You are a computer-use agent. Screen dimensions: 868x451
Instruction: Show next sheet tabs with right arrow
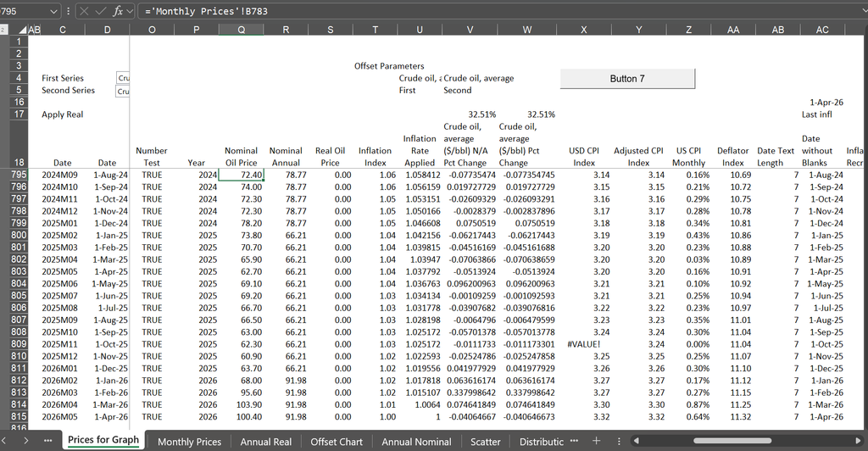click(x=25, y=441)
